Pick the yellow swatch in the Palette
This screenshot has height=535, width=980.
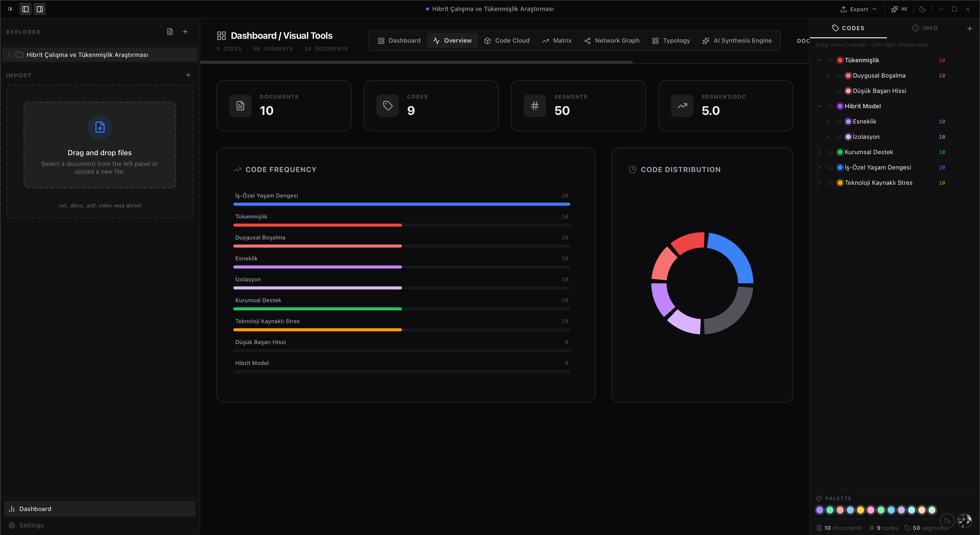click(x=861, y=510)
